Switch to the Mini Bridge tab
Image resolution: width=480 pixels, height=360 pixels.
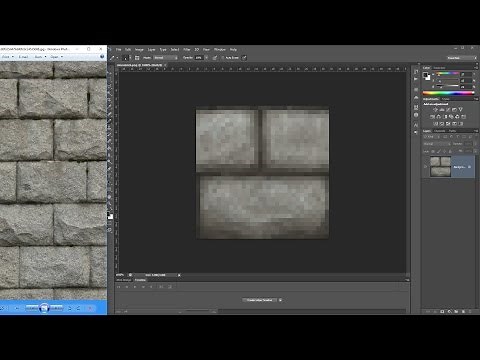pyautogui.click(x=124, y=280)
